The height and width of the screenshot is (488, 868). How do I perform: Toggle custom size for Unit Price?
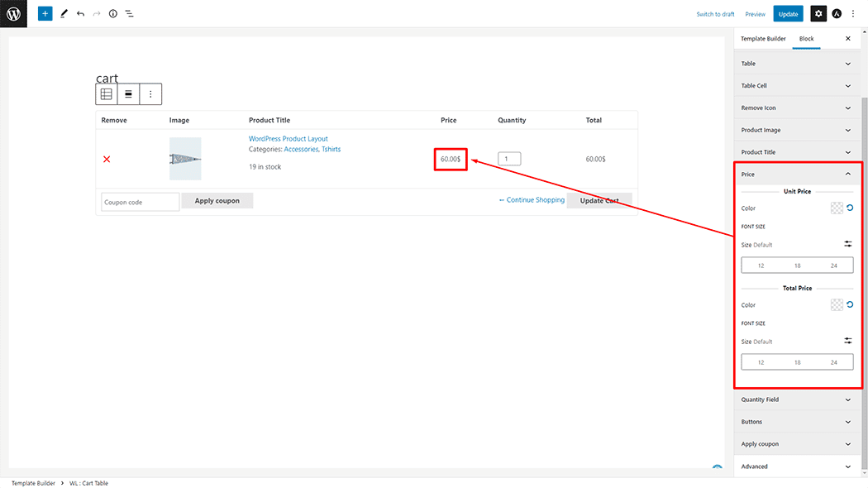pos(847,244)
